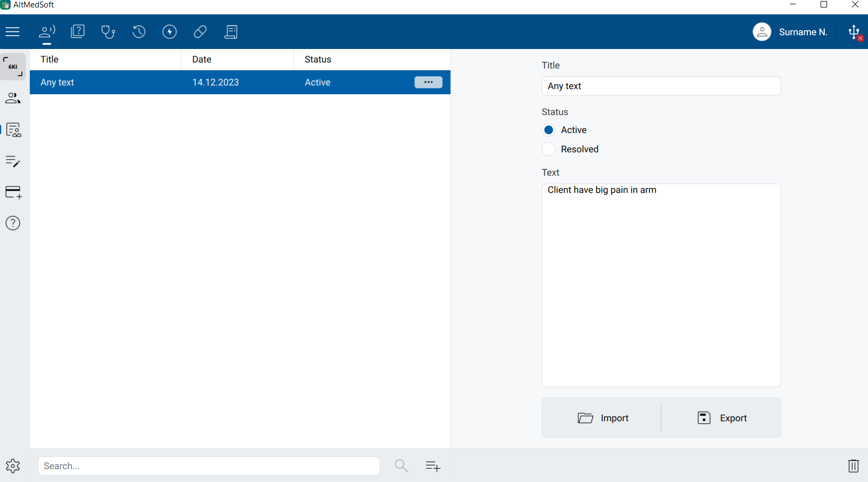
Task: Open the hamburger main menu
Action: pyautogui.click(x=13, y=32)
